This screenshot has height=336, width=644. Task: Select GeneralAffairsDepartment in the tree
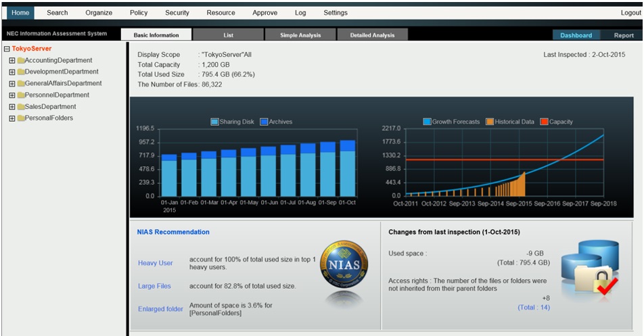coord(64,83)
